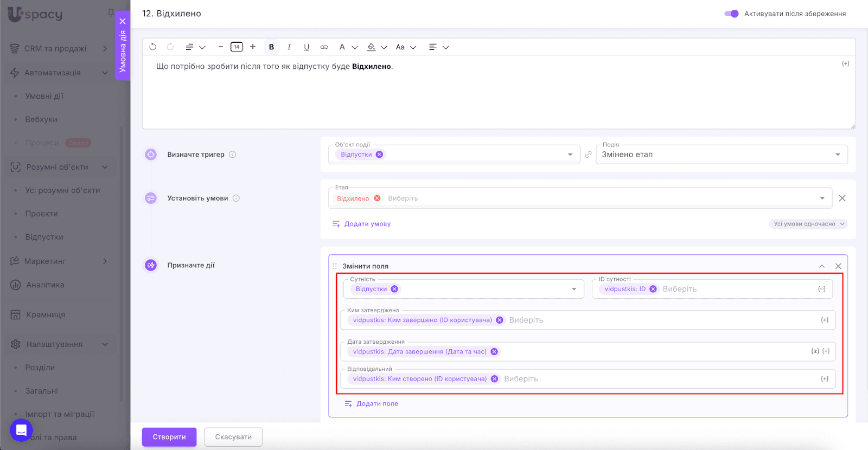Click the Додати умову link
The image size is (868, 450).
[x=367, y=224]
